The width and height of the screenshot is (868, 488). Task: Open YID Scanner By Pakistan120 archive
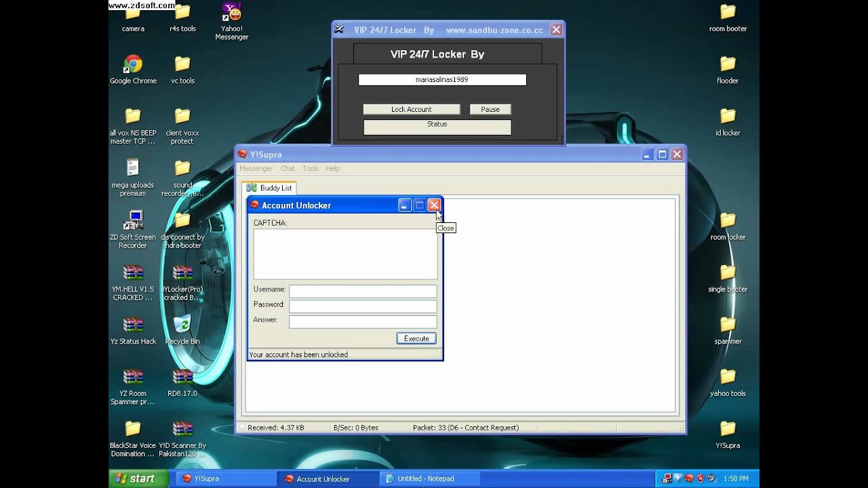click(182, 439)
